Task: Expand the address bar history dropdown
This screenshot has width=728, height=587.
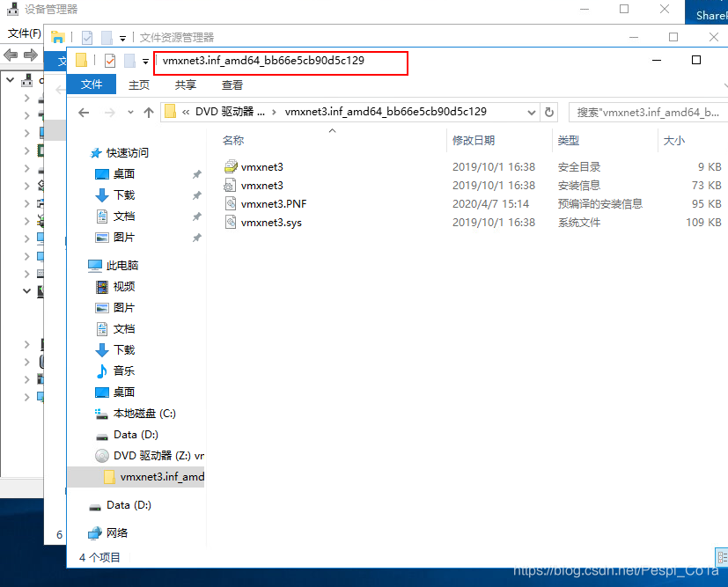Action: pyautogui.click(x=532, y=113)
